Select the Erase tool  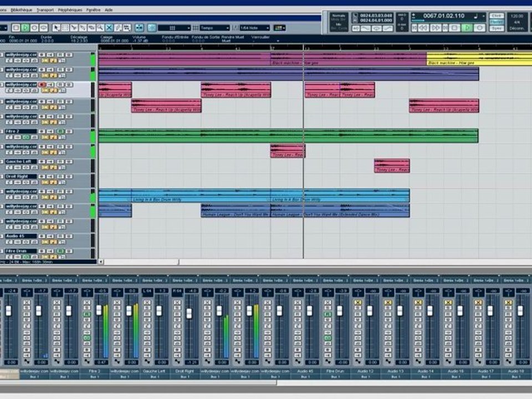(x=91, y=28)
